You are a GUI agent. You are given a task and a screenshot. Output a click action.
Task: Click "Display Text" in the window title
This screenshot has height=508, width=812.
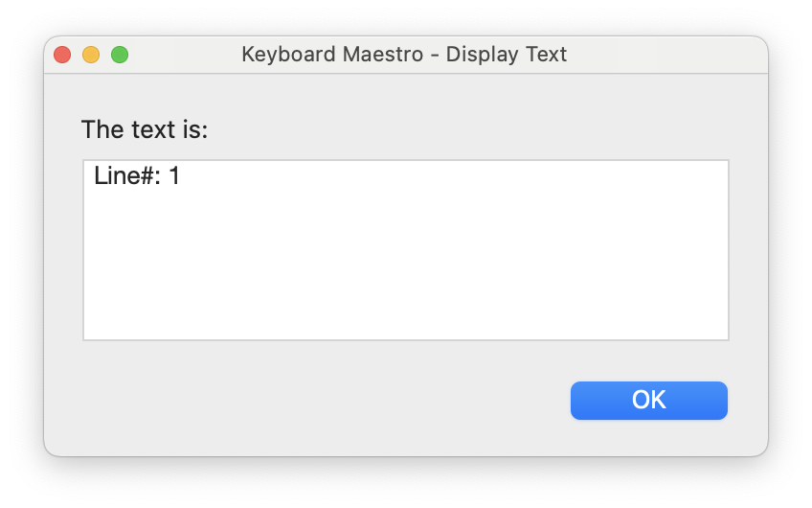pos(506,55)
